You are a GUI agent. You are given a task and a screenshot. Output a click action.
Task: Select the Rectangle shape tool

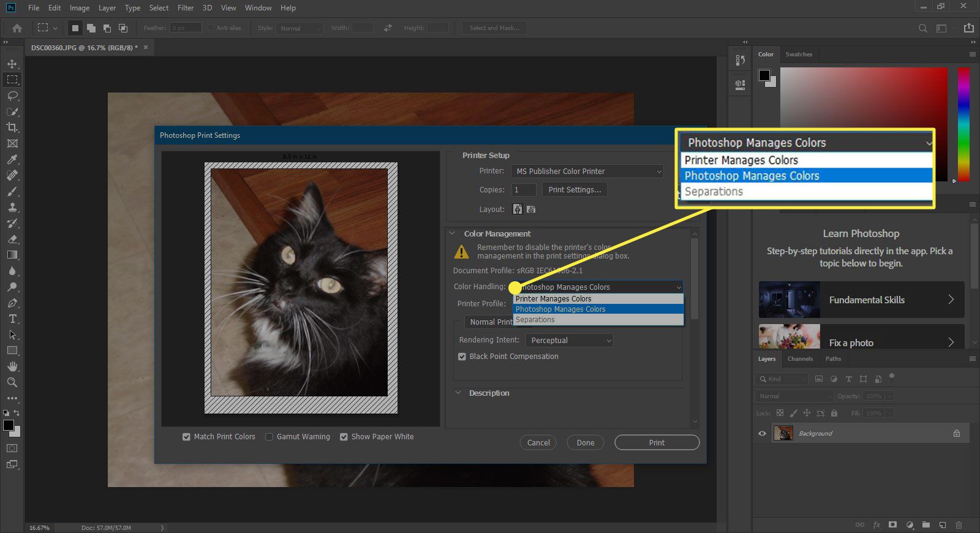tap(12, 350)
